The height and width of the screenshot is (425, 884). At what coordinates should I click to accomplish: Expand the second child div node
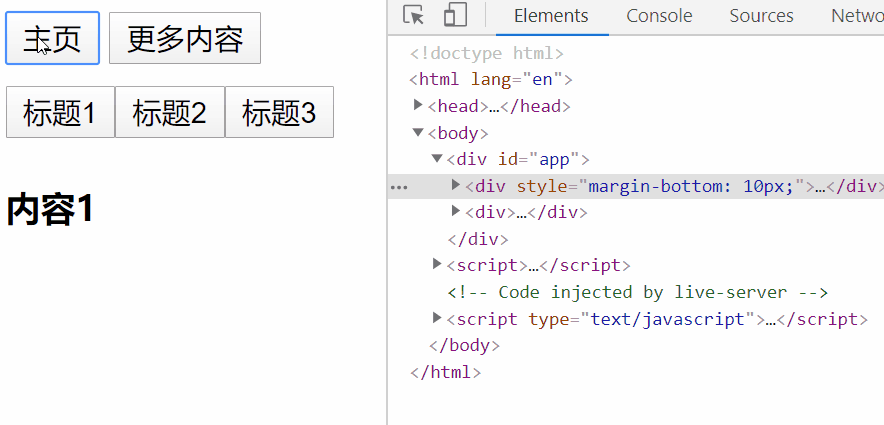coord(456,211)
